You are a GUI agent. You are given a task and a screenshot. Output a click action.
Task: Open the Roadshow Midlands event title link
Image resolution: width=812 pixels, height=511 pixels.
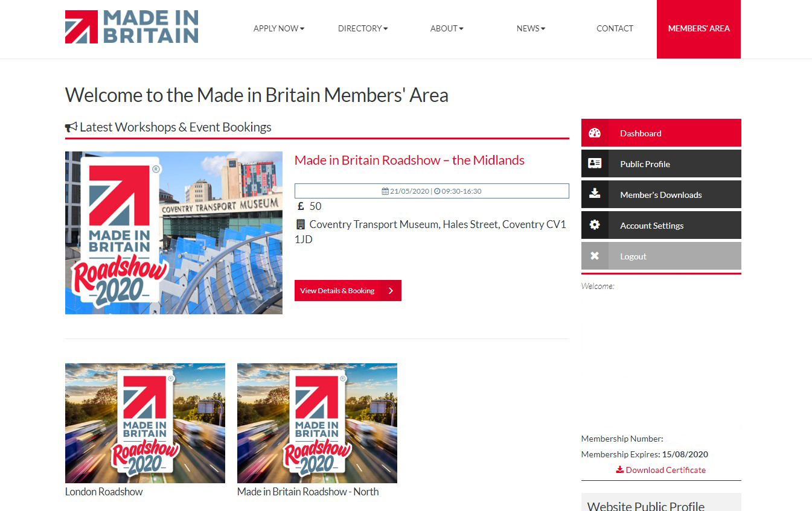(409, 160)
